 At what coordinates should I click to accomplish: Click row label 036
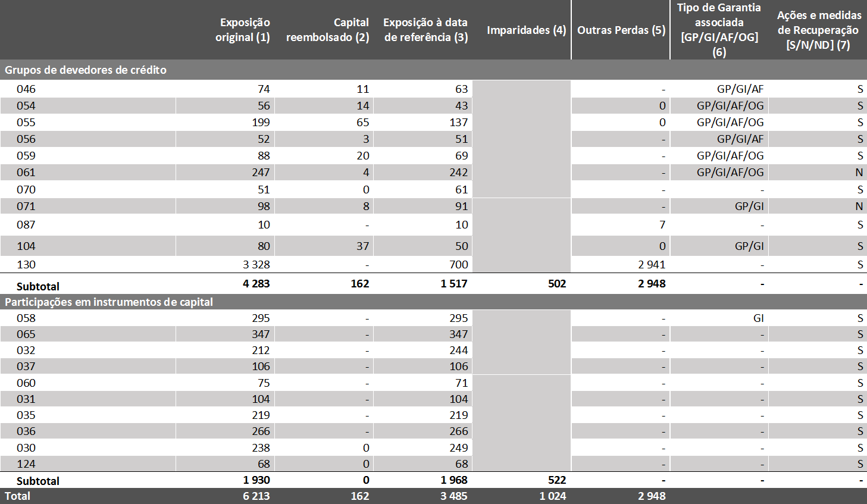[x=26, y=431]
